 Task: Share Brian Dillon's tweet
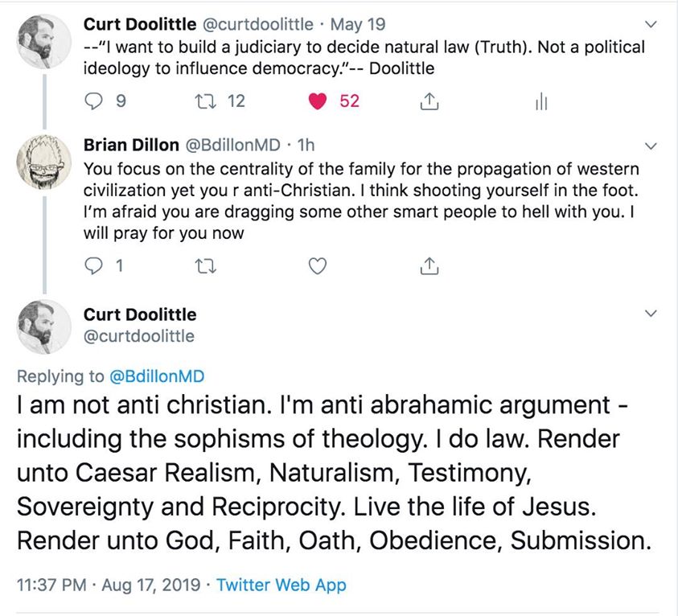click(430, 265)
